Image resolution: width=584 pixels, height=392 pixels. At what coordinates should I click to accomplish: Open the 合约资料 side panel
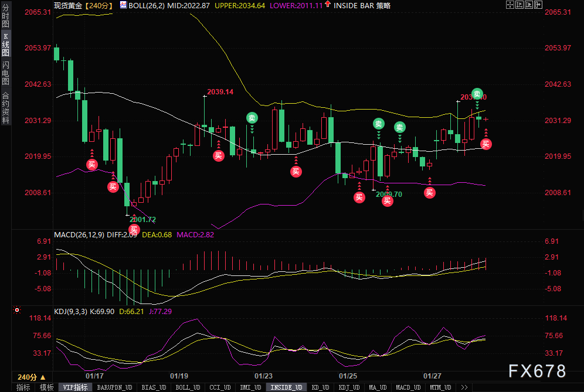pos(5,108)
